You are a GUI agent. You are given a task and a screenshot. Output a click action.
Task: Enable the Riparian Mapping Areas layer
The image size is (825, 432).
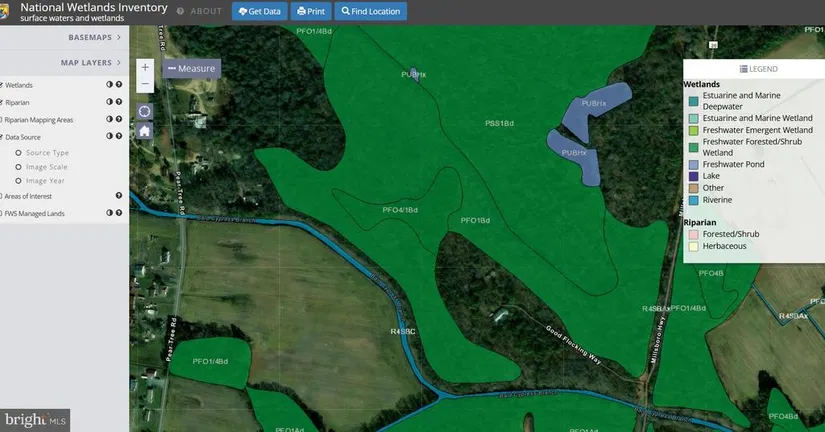2,119
